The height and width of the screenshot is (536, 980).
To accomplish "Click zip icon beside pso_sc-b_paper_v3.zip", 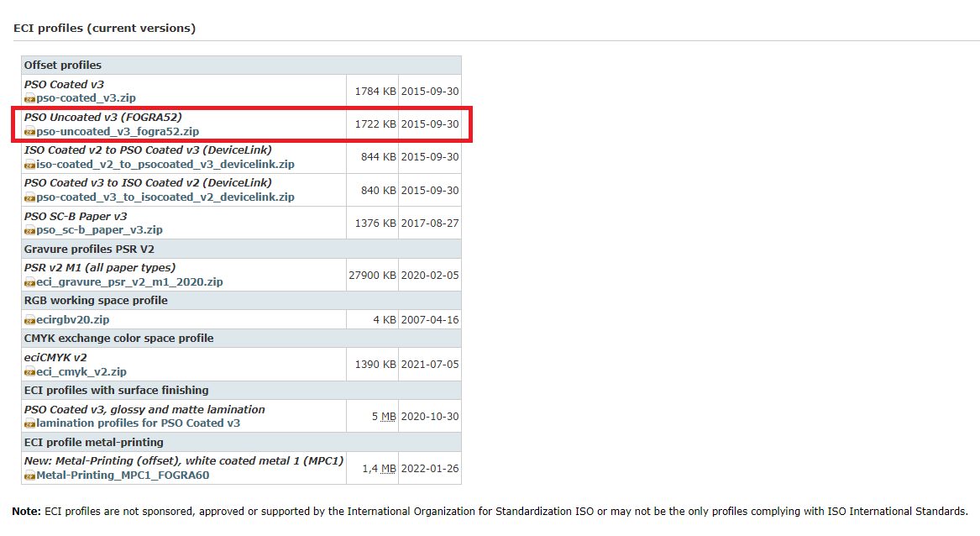I will point(29,230).
